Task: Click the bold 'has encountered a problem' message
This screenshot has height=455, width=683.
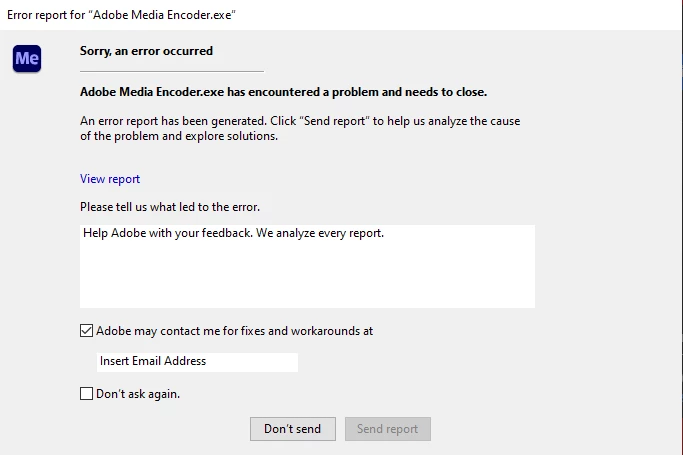Action: [284, 92]
